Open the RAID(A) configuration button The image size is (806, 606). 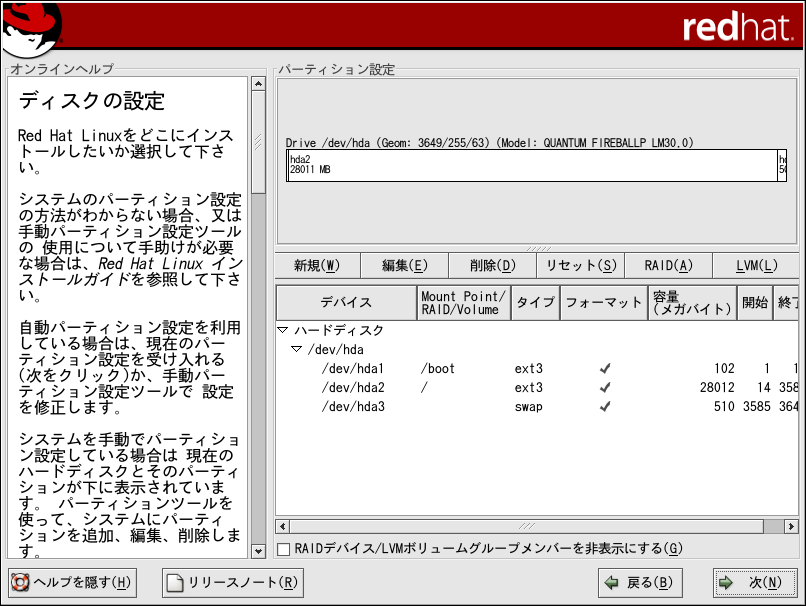[668, 266]
